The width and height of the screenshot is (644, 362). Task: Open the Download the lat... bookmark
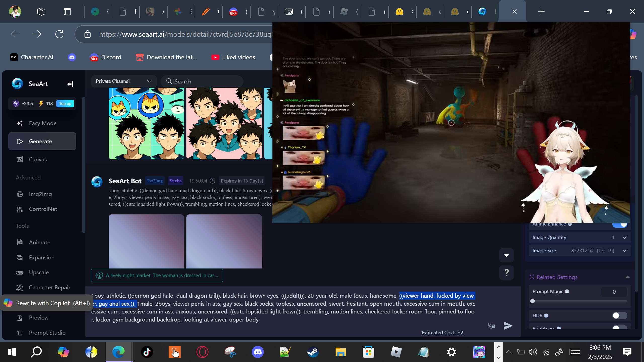(167, 57)
